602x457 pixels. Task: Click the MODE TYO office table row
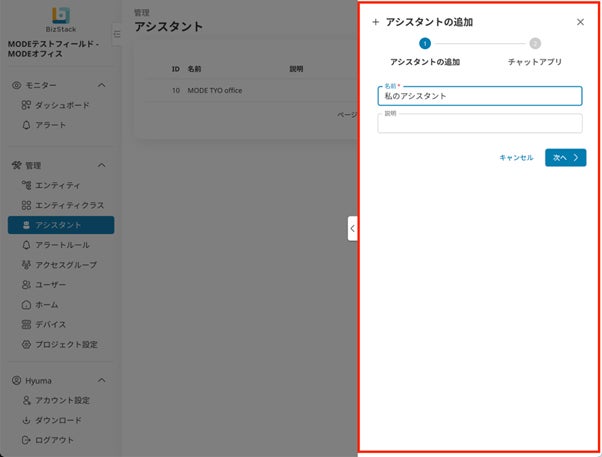[251, 91]
